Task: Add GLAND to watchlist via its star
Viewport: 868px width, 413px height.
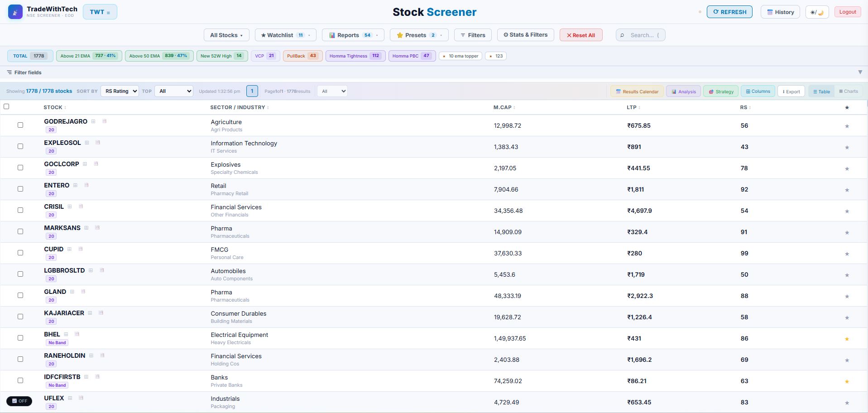Action: [x=847, y=296]
